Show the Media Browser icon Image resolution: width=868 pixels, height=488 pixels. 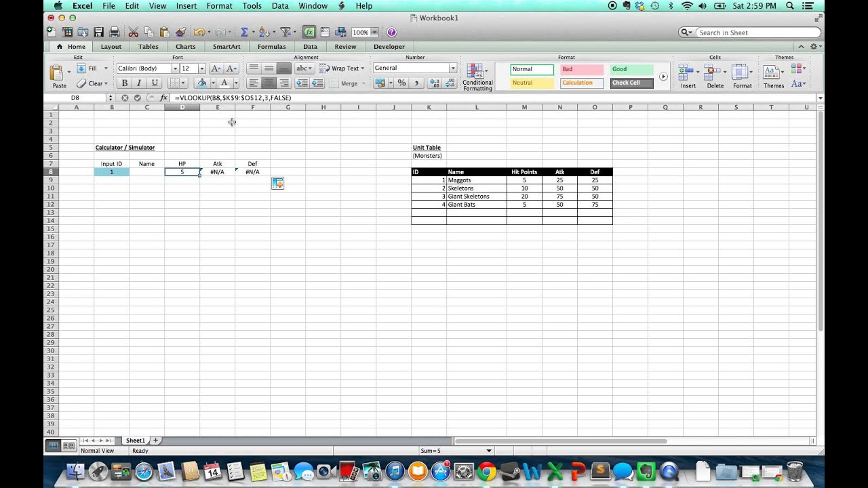click(x=340, y=32)
